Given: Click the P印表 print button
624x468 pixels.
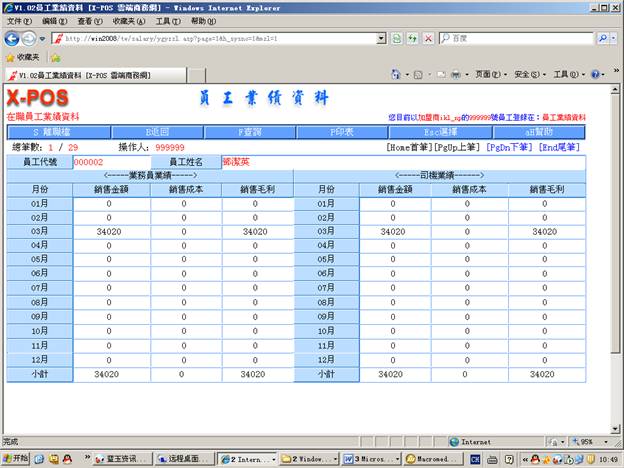Looking at the screenshot, I should point(343,131).
